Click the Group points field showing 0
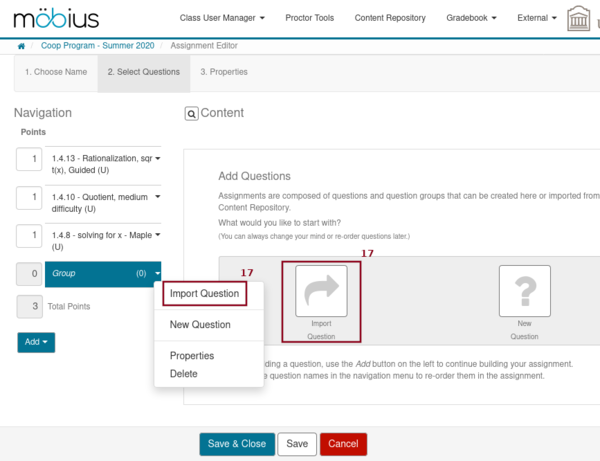 29,274
